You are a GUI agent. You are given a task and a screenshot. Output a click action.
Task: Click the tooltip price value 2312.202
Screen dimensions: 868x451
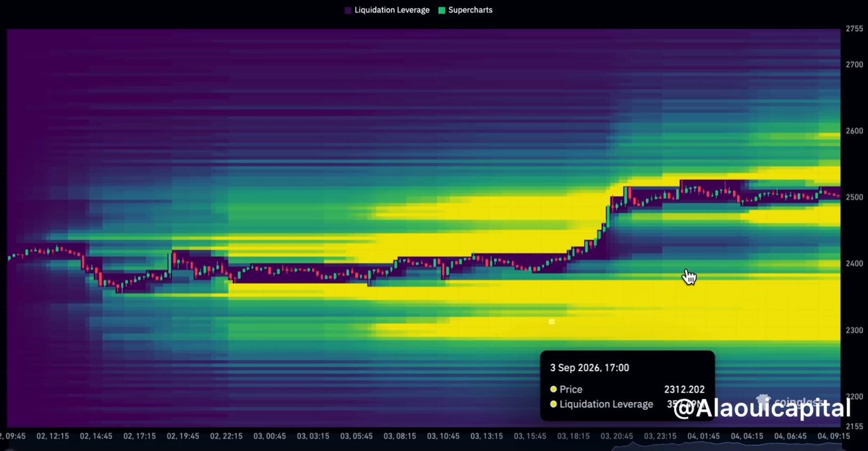point(684,390)
